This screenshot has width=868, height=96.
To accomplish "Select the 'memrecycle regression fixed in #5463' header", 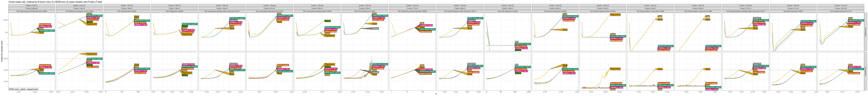I will click(x=317, y=11).
